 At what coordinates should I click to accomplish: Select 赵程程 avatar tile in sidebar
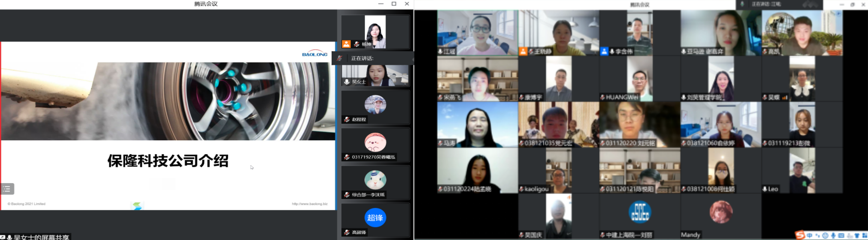click(375, 107)
